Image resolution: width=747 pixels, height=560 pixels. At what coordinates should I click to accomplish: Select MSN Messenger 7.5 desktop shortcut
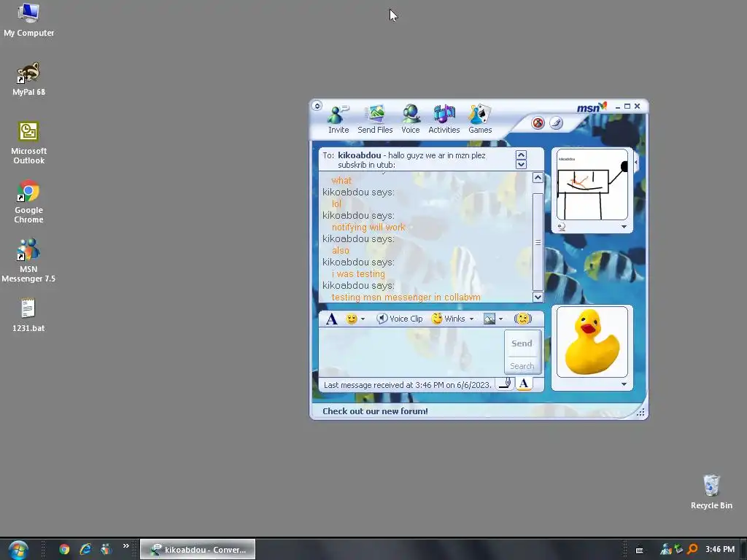point(28,261)
